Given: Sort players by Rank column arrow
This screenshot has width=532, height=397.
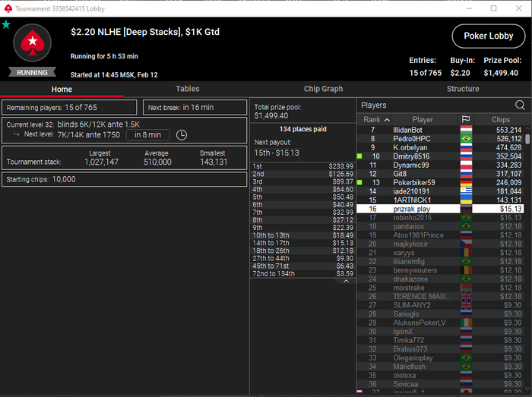Looking at the screenshot, I should click(387, 120).
